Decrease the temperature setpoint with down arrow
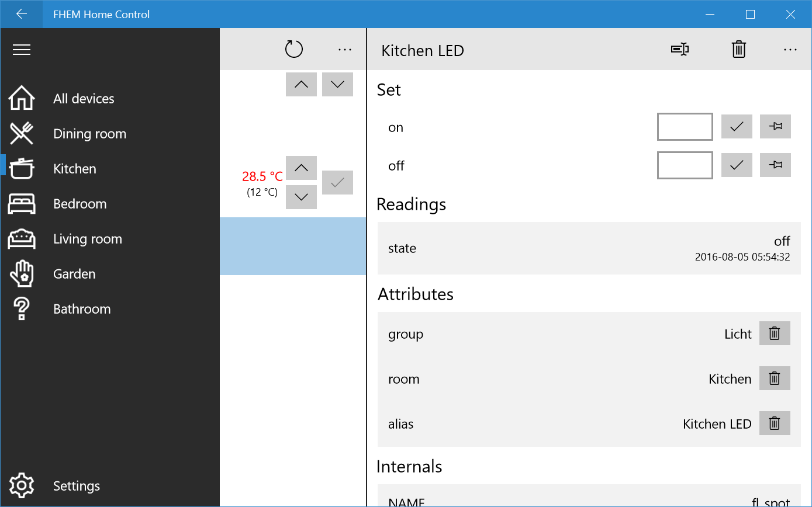Image resolution: width=812 pixels, height=507 pixels. [301, 197]
